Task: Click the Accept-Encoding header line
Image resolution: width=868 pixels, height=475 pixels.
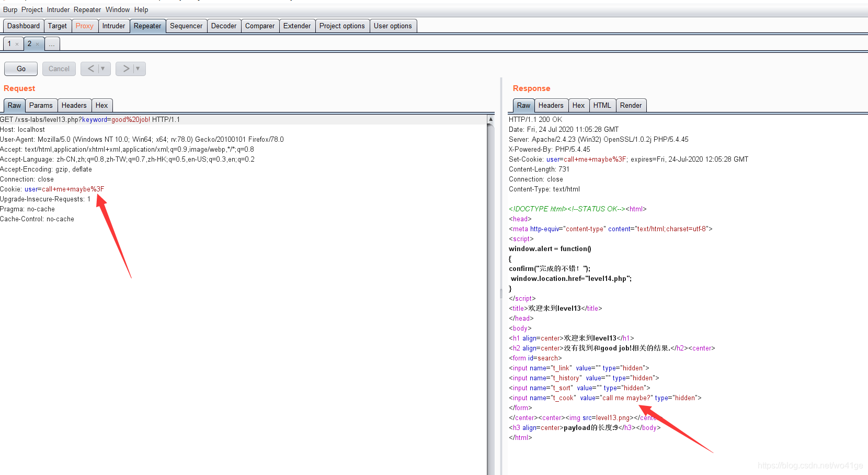Action: (x=46, y=169)
